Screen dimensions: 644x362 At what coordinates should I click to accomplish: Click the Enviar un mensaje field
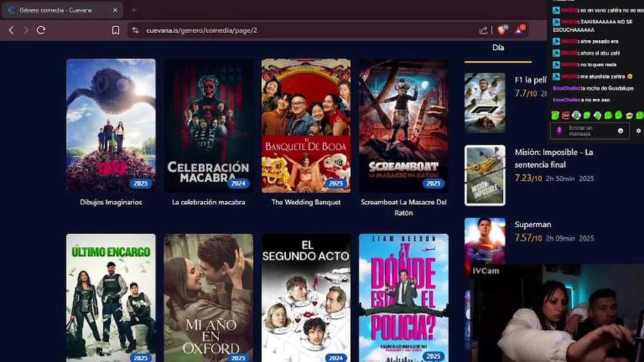[590, 131]
